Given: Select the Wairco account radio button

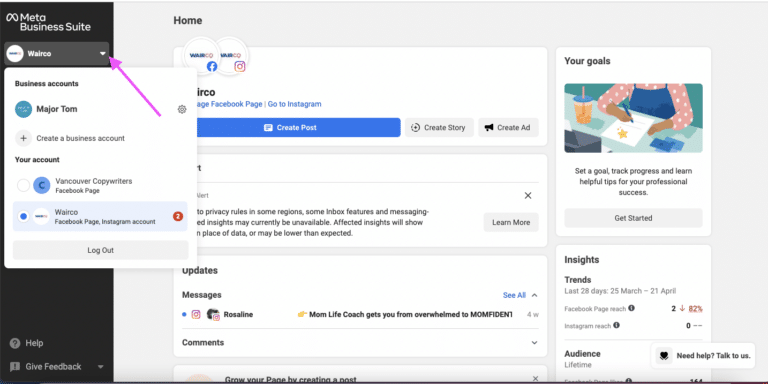Looking at the screenshot, I should [23, 216].
